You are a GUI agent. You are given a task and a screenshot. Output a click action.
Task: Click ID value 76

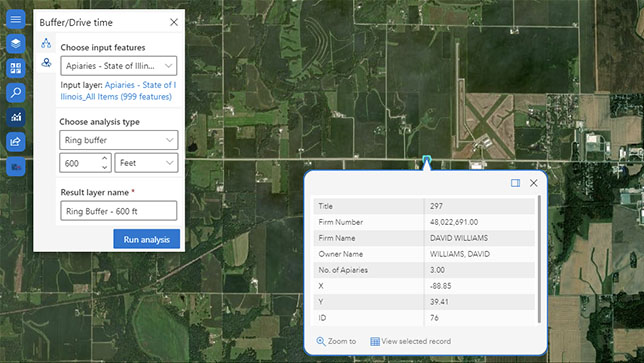click(x=434, y=318)
